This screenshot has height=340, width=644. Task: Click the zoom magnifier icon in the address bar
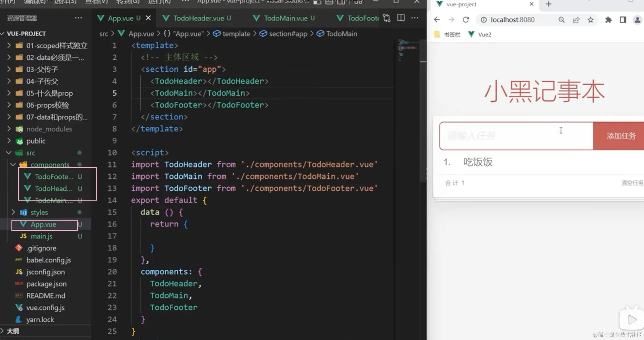(x=562, y=20)
